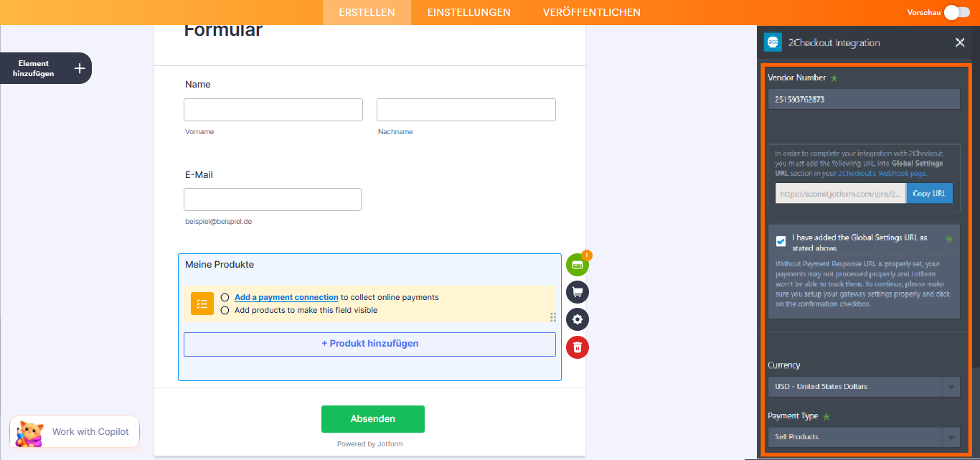Click the green Absenden button
This screenshot has height=460, width=980.
click(x=372, y=418)
